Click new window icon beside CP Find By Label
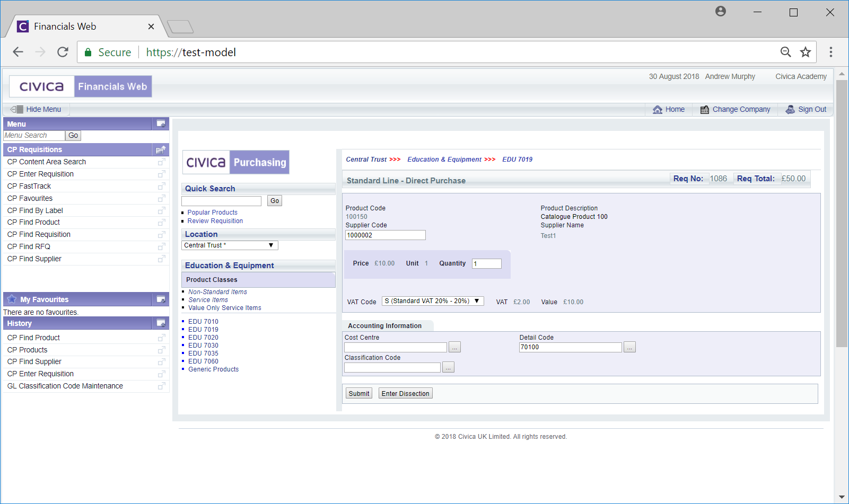This screenshot has height=504, width=849. (161, 210)
